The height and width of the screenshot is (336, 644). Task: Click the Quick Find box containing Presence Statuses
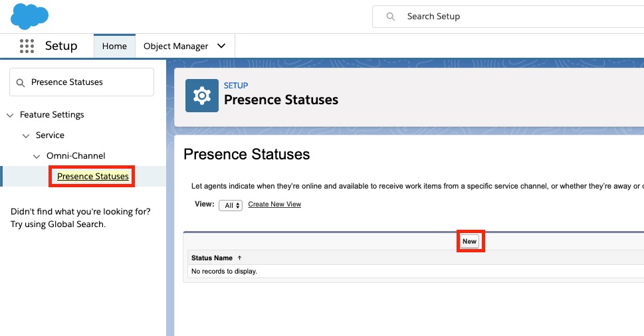point(82,82)
